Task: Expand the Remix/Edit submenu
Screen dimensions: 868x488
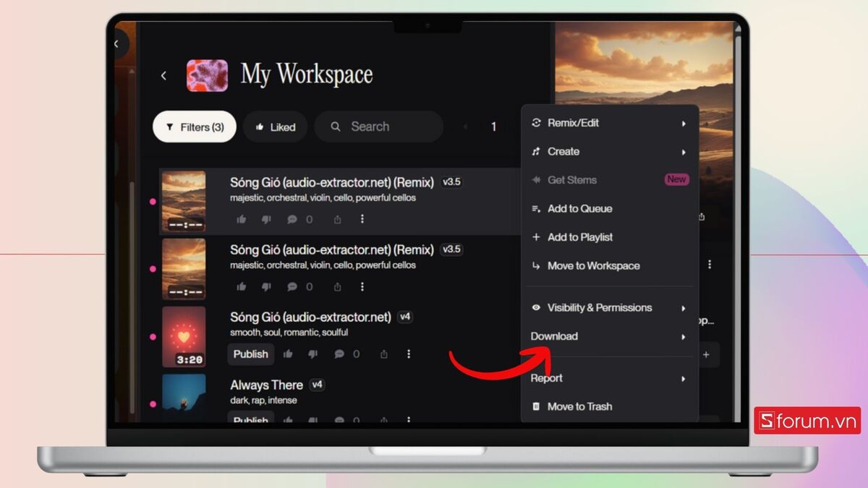Action: 609,123
